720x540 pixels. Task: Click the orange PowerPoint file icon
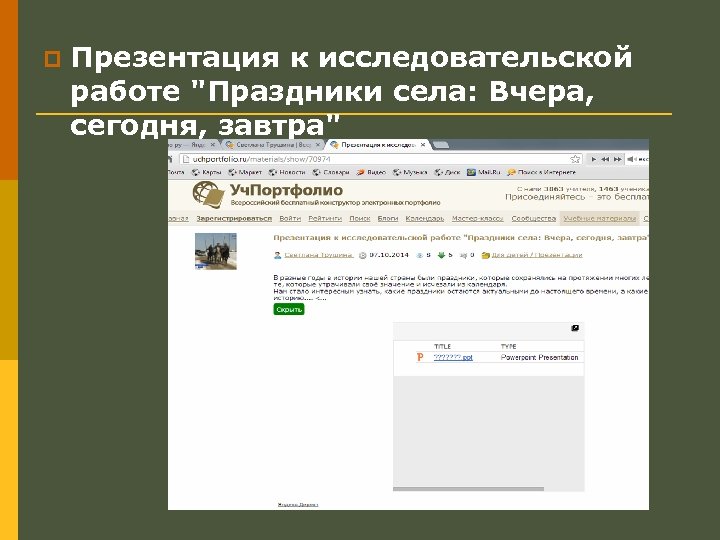coord(420,357)
